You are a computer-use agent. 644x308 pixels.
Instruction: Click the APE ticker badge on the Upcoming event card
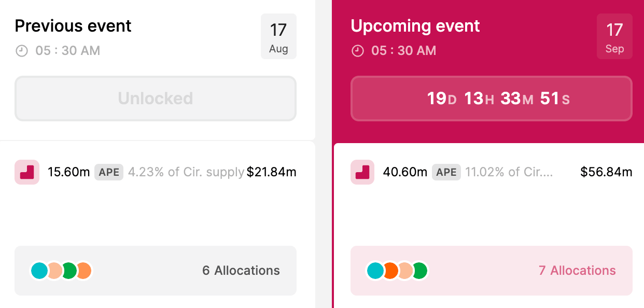(446, 172)
